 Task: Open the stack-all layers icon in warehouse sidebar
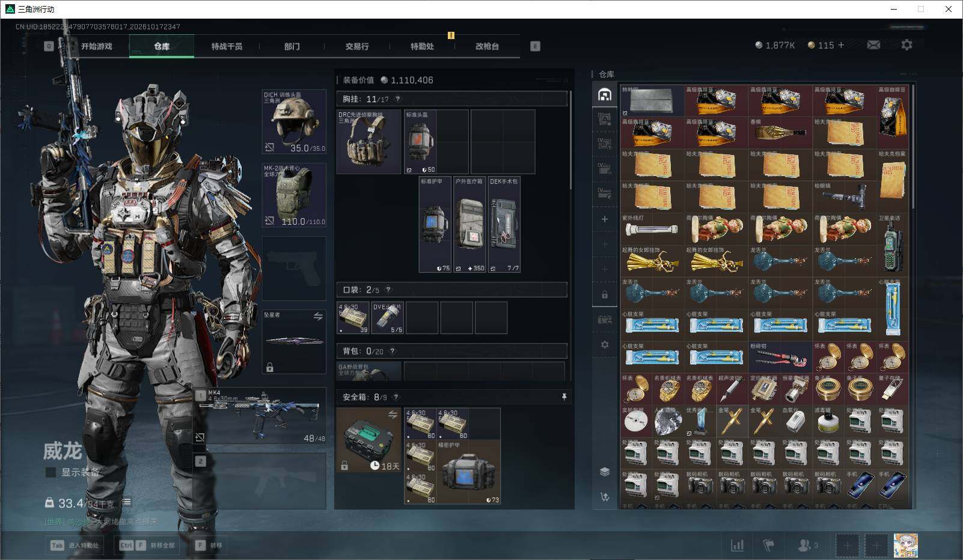pos(605,472)
